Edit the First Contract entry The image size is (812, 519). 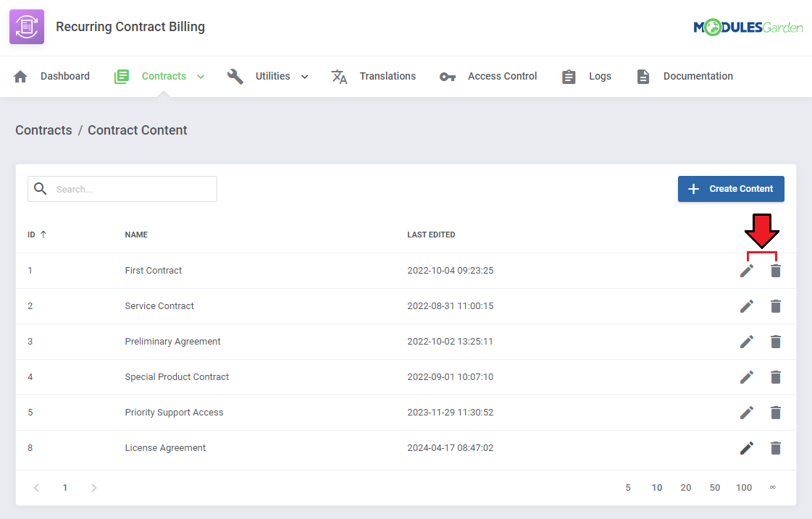coord(747,271)
